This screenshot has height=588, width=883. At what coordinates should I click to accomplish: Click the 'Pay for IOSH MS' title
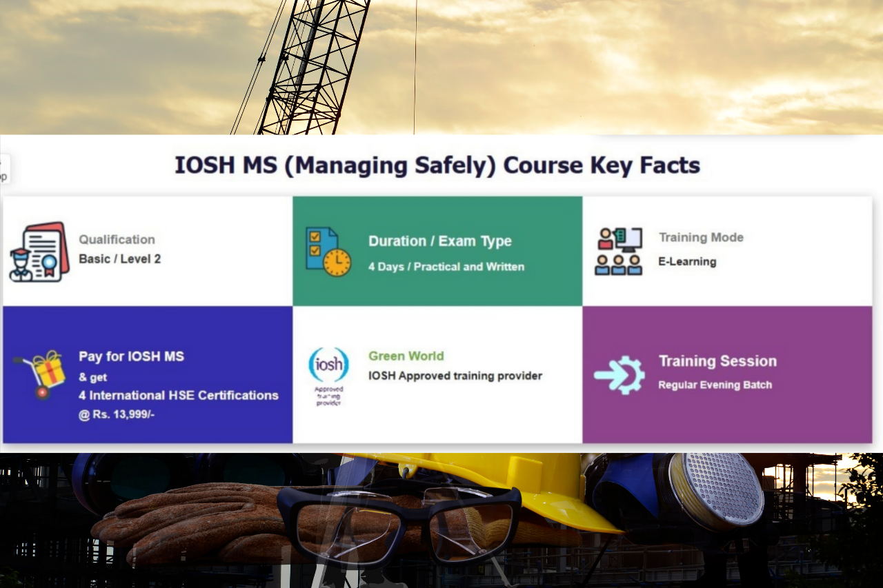coord(131,356)
